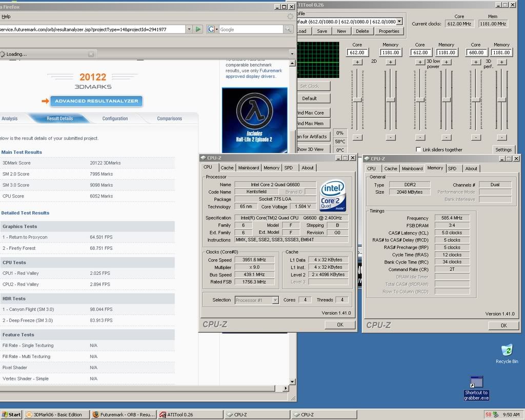
Task: Open the Google search engine selector icon
Action: 212,29
